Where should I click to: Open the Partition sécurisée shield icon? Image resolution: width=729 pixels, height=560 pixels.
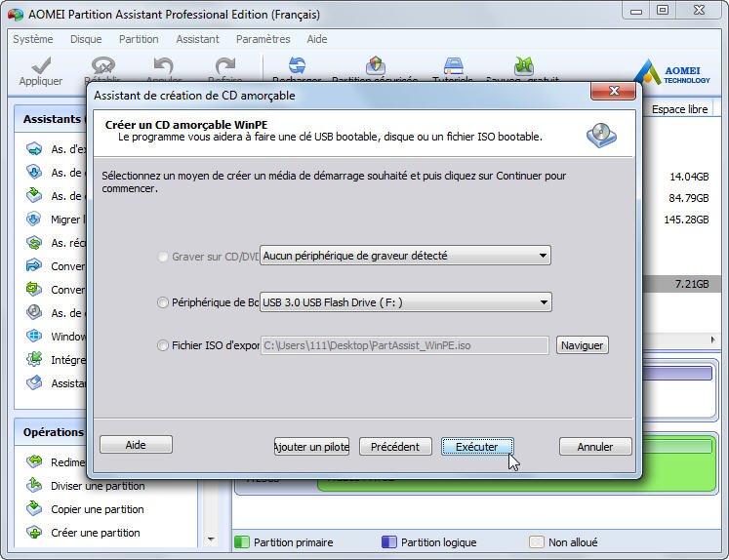pos(375,65)
